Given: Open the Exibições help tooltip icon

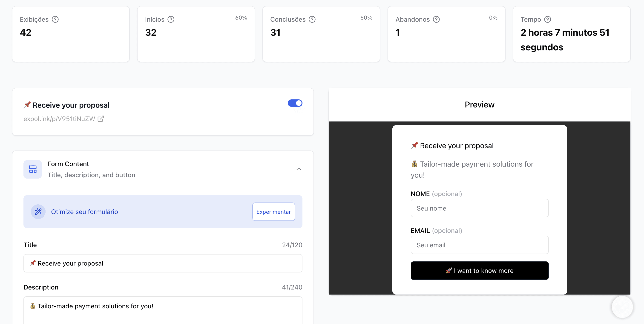Looking at the screenshot, I should click(x=55, y=19).
